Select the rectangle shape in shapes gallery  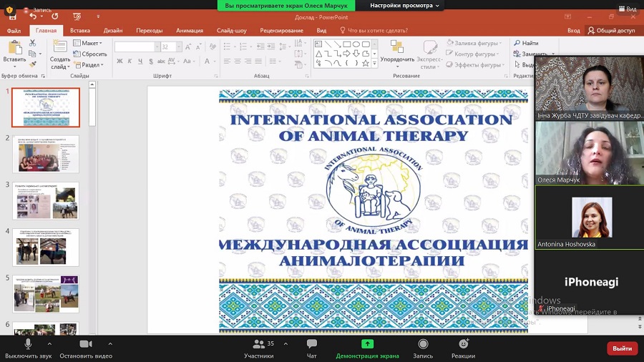[x=346, y=44]
